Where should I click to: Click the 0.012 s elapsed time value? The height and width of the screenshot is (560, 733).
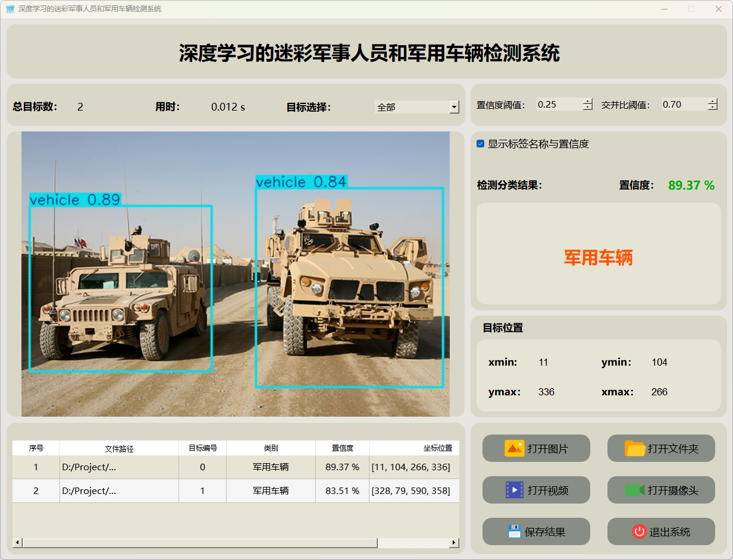(x=228, y=107)
